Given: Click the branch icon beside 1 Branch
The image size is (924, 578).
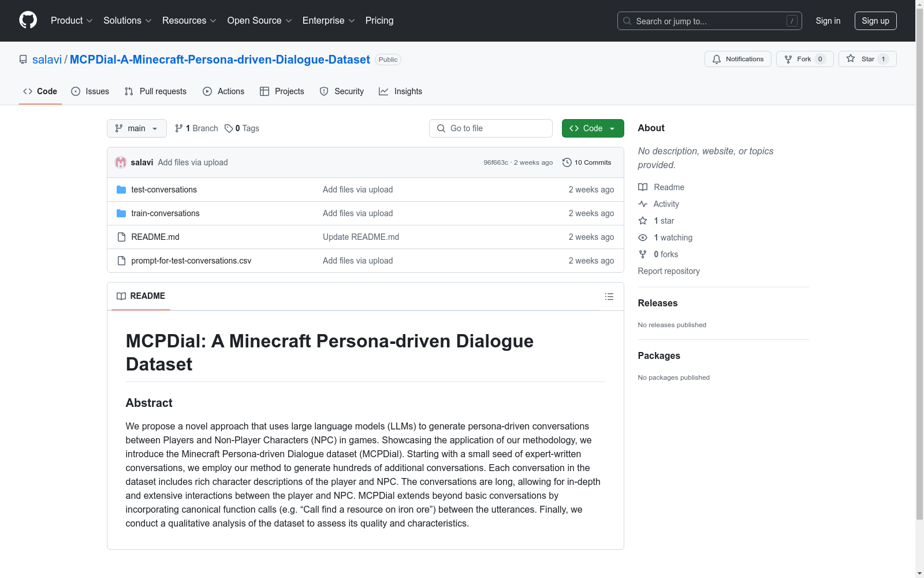Looking at the screenshot, I should 179,128.
